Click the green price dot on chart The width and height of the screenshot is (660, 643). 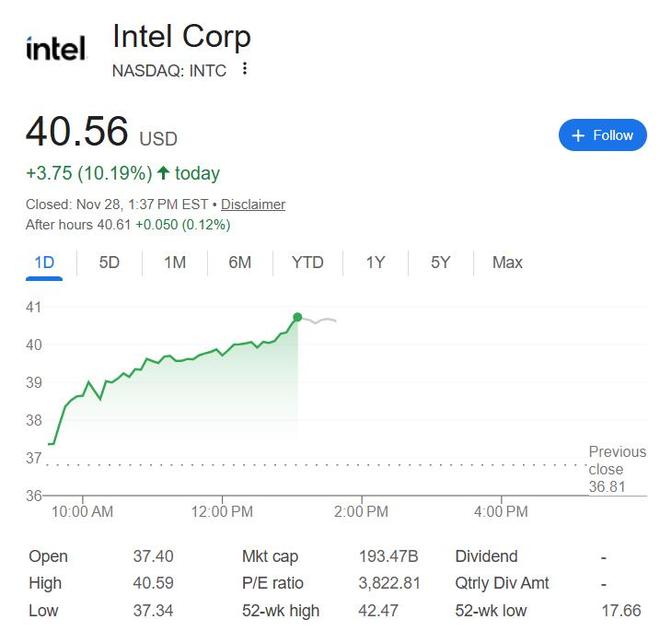coord(298,317)
